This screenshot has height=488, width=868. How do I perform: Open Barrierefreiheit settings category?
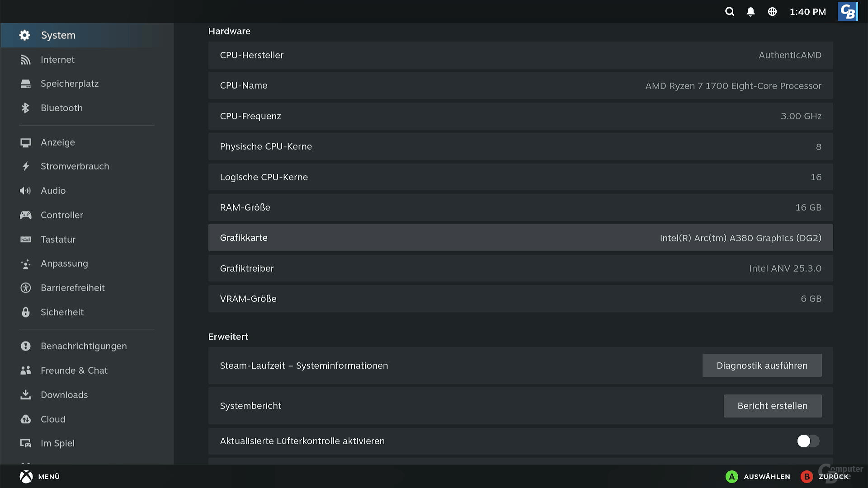pyautogui.click(x=87, y=288)
